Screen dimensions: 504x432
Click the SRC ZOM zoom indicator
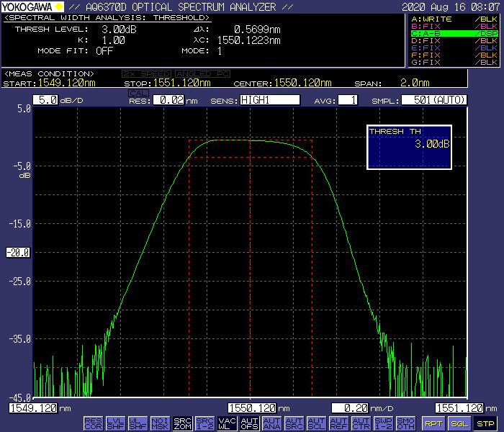click(x=182, y=423)
